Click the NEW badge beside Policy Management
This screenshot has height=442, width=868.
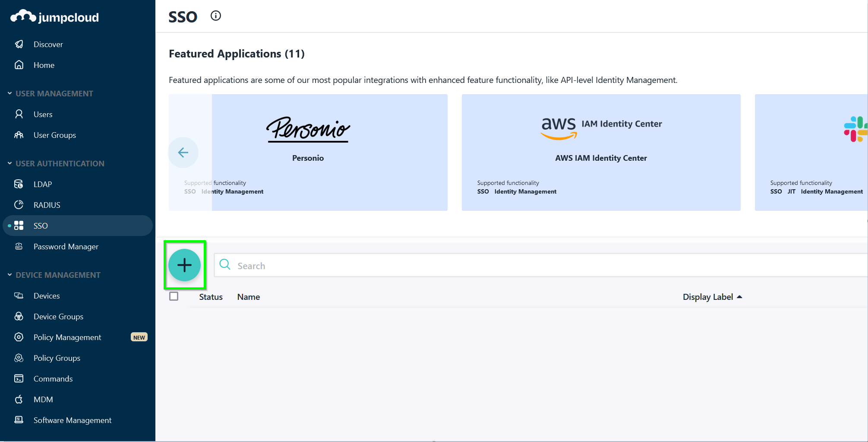[x=139, y=337]
